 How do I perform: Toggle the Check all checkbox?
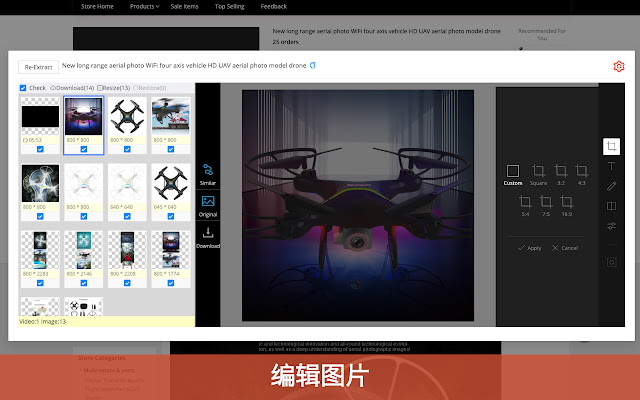pos(24,88)
